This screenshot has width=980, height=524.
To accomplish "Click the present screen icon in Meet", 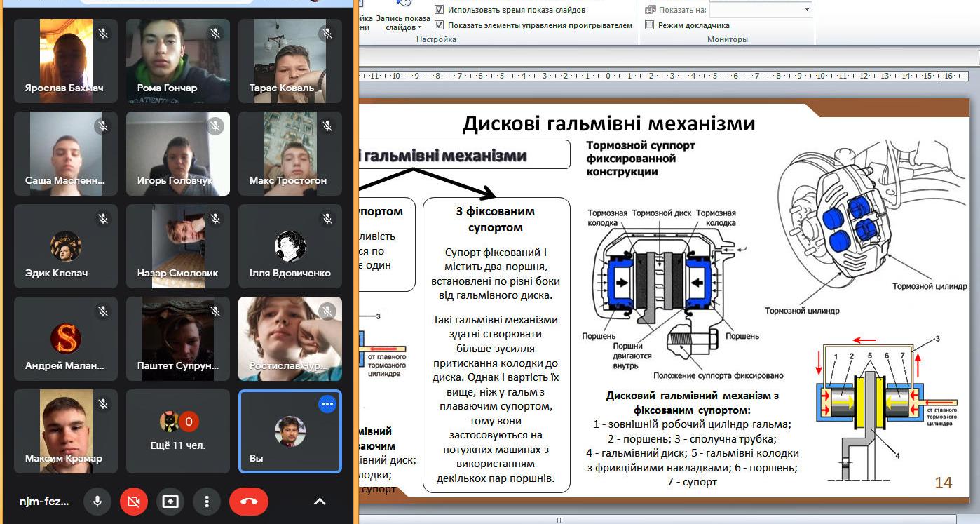I will [x=170, y=502].
